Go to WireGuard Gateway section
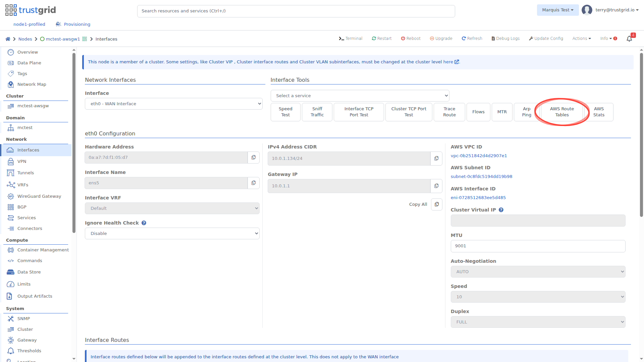 39,196
